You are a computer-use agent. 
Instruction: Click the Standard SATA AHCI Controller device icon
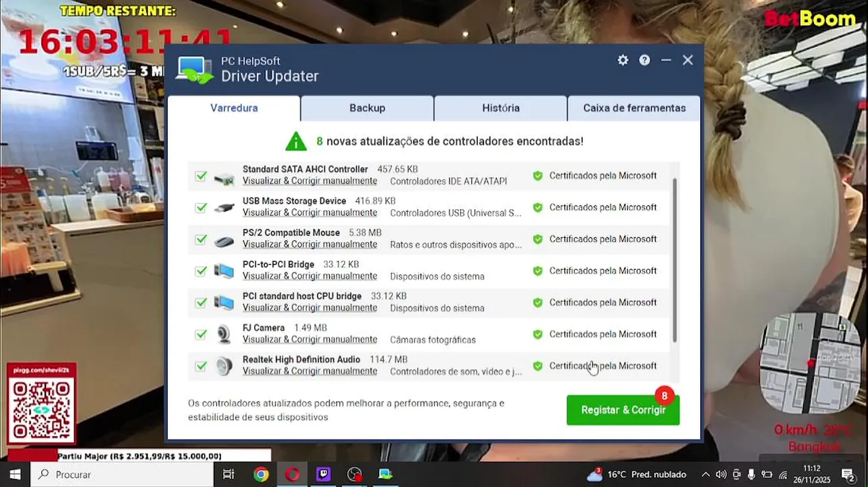point(224,179)
